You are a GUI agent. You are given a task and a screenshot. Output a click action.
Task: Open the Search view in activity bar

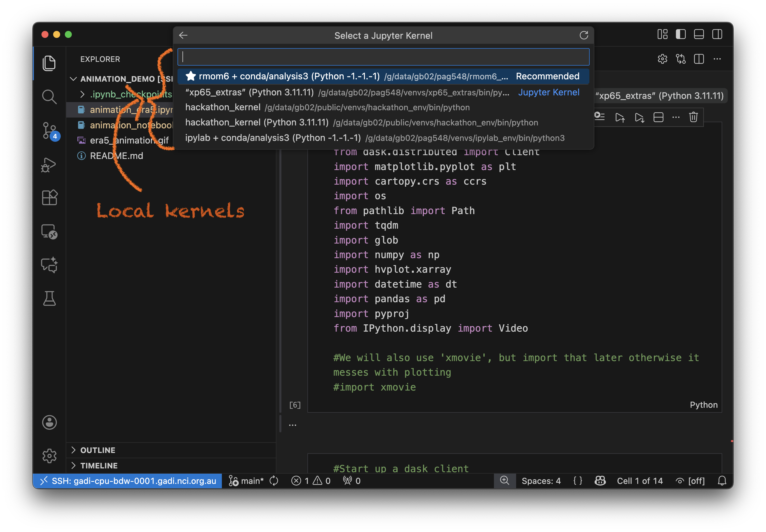click(49, 97)
